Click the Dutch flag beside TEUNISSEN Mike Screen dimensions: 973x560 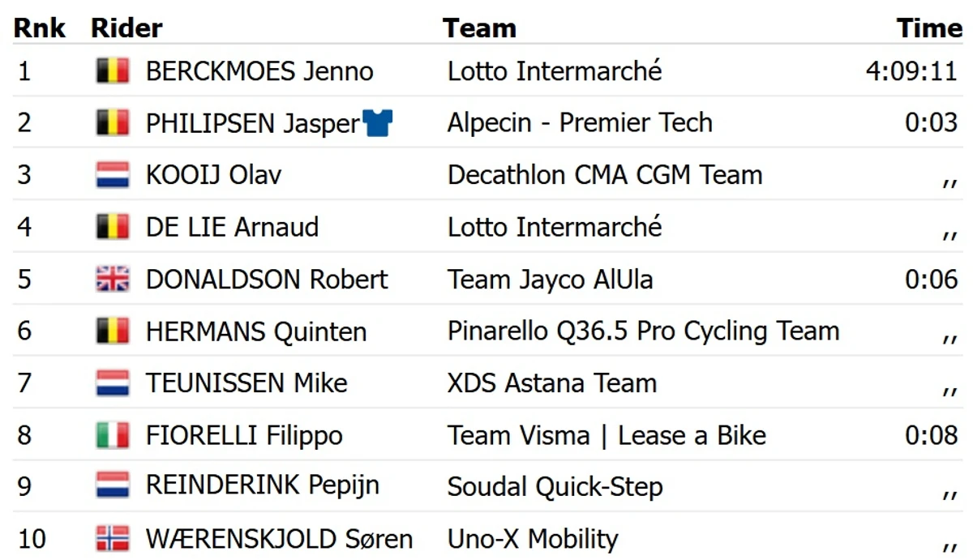click(112, 383)
